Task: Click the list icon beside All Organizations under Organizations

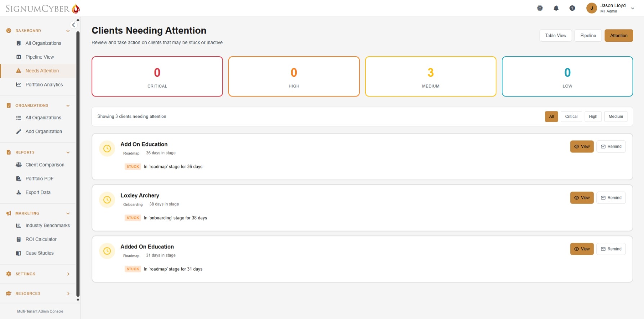Action: 19,118
